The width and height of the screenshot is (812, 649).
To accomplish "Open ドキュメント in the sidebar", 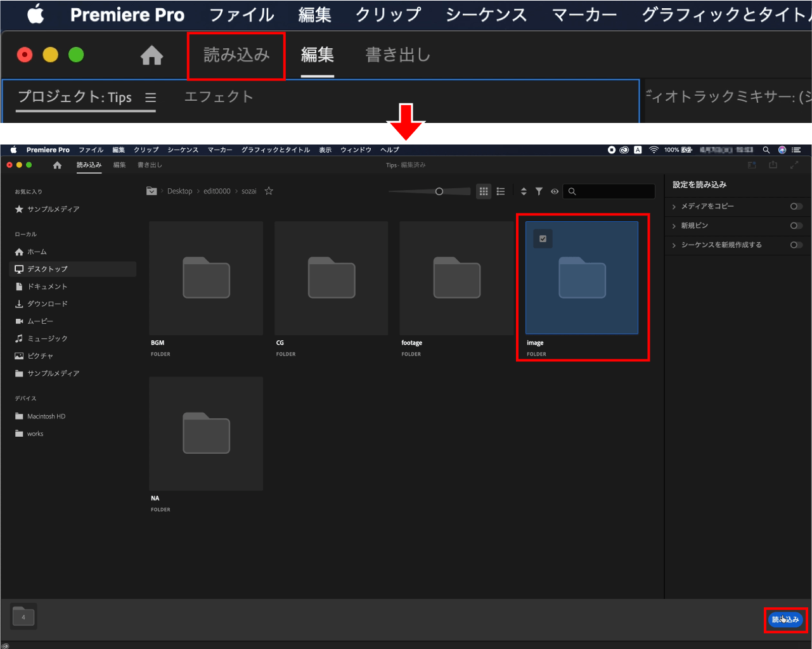I will point(41,286).
